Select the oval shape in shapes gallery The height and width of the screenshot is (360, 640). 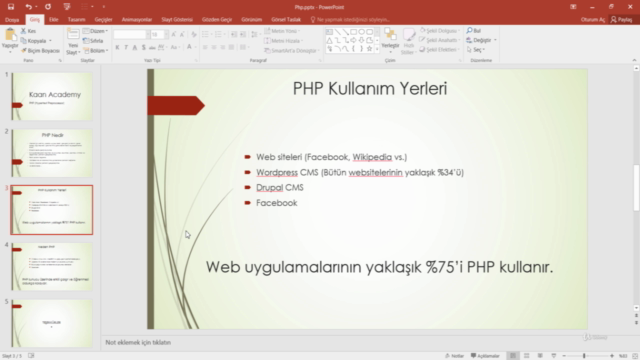pos(361,32)
